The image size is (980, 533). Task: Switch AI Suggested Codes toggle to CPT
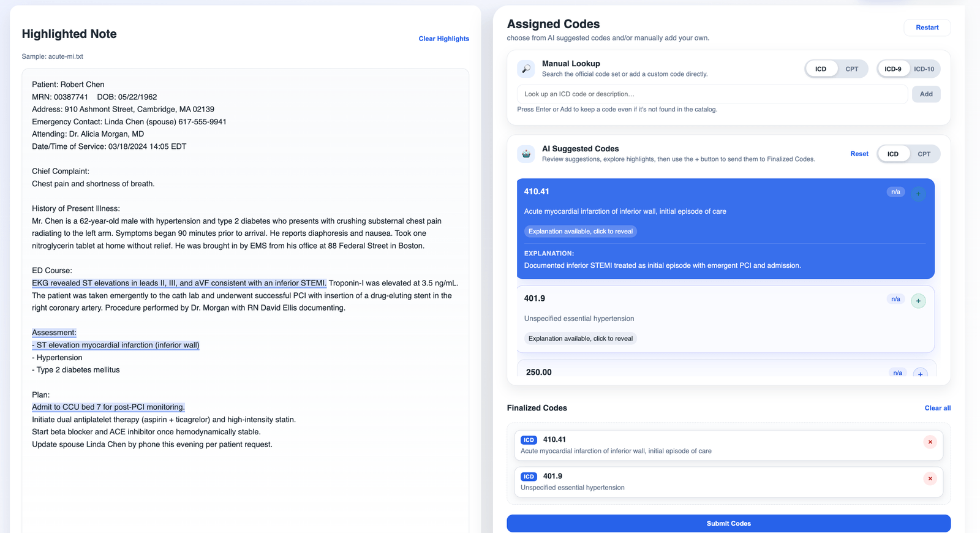(x=924, y=154)
